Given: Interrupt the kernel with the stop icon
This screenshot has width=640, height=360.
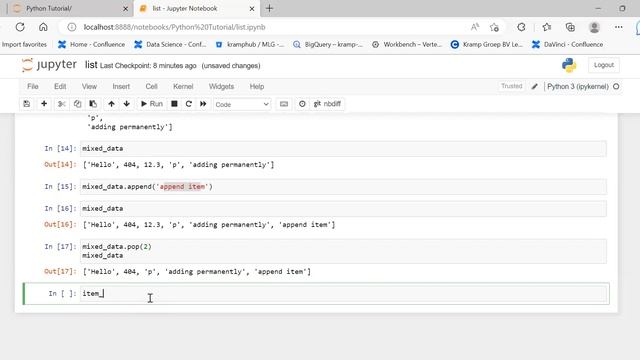Looking at the screenshot, I should point(174,104).
